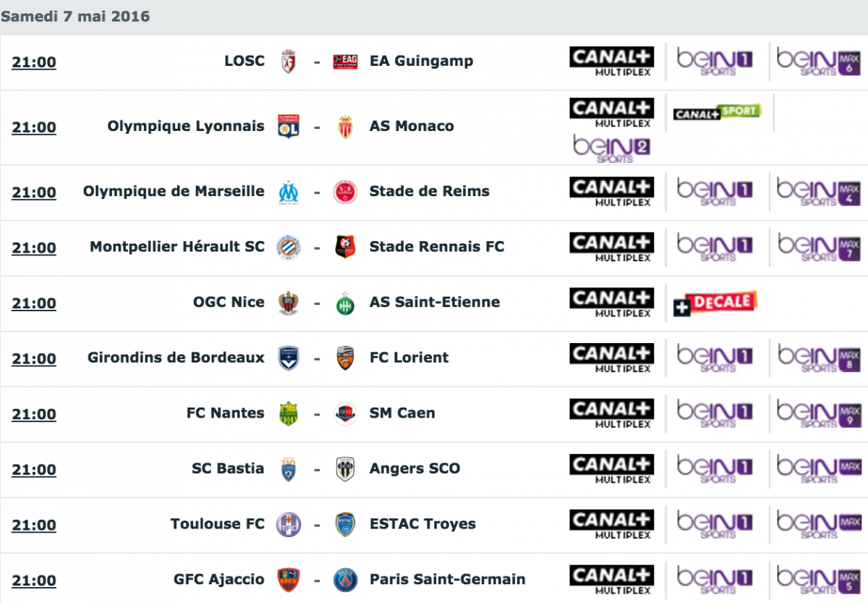This screenshot has width=868, height=603.
Task: Click the Olympique Lyonnais team name
Action: (x=186, y=126)
